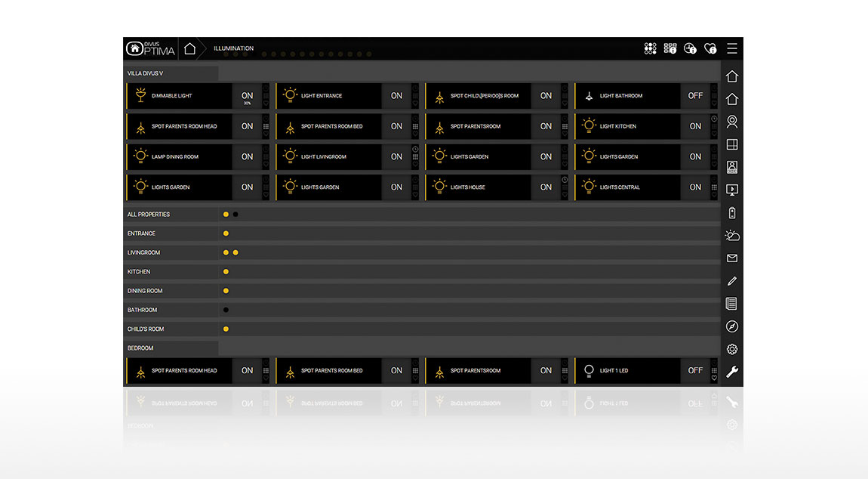Toggle Light 1 LED OFF switch

694,371
